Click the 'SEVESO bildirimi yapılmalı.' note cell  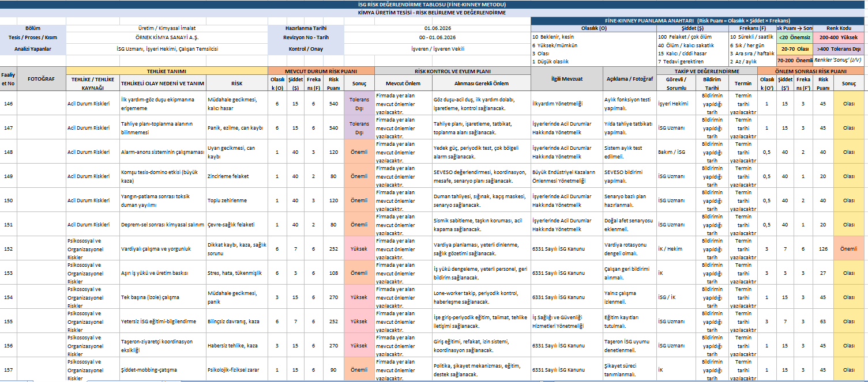coord(630,176)
